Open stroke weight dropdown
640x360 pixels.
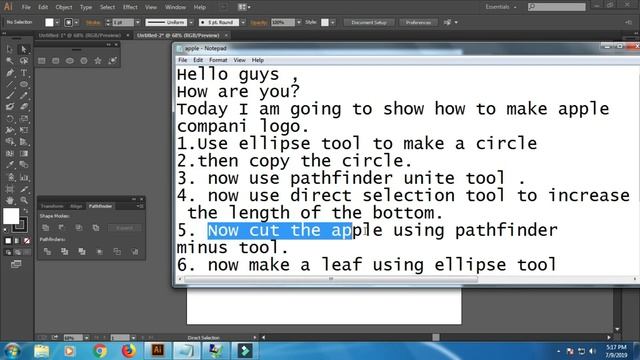[138, 22]
